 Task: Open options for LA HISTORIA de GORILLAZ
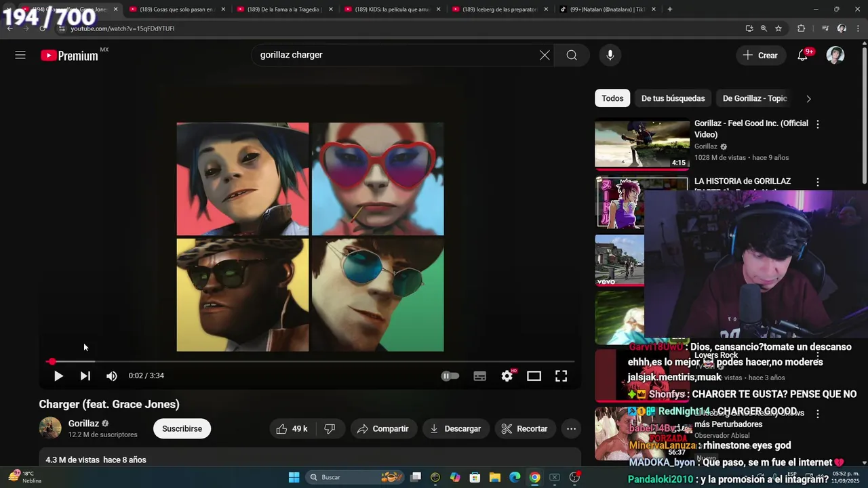[818, 182]
